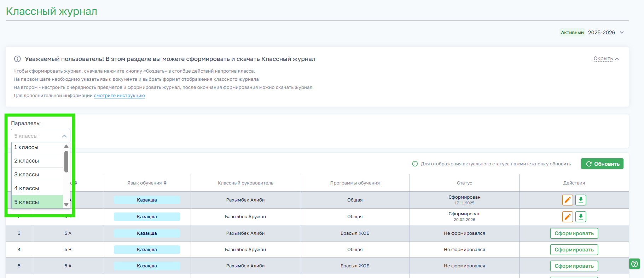Click Сформирован 20.02.2026 status cell
This screenshot has height=278, width=644.
464,217
